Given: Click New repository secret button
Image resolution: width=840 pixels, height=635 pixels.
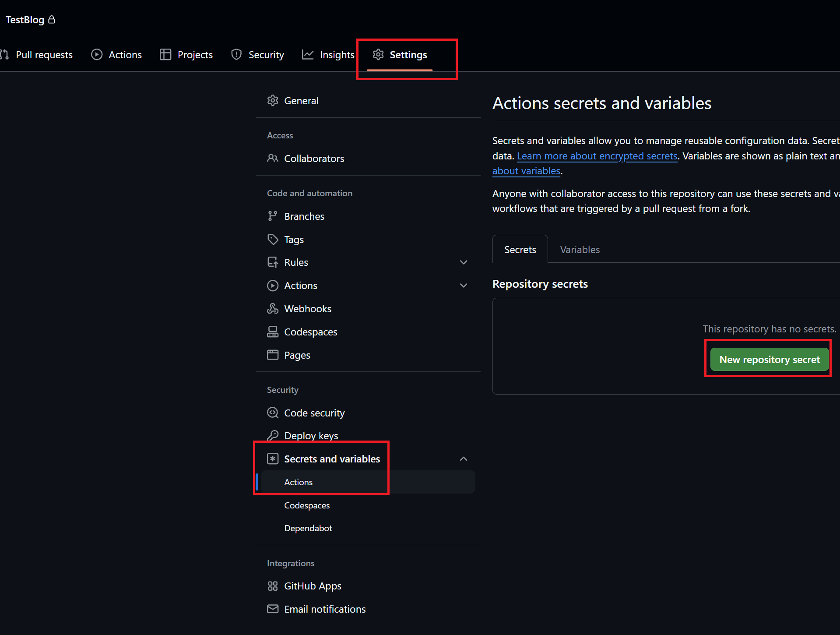Looking at the screenshot, I should [x=770, y=359].
